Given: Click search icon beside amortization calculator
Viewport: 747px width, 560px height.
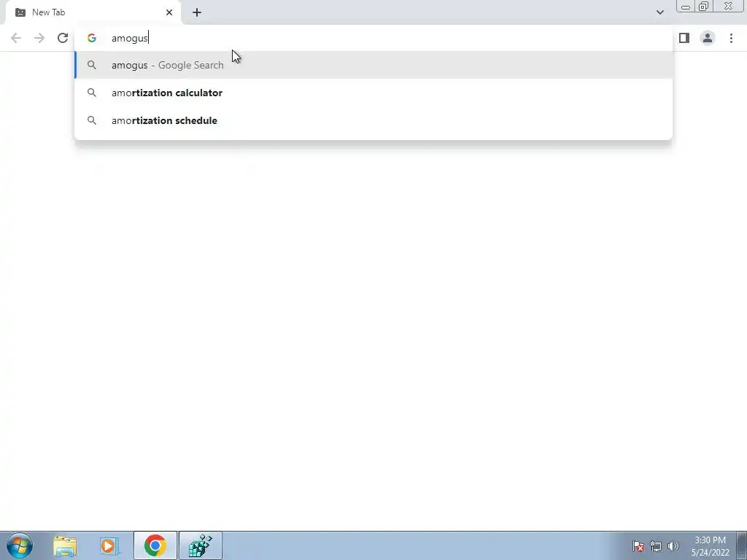Looking at the screenshot, I should (92, 93).
